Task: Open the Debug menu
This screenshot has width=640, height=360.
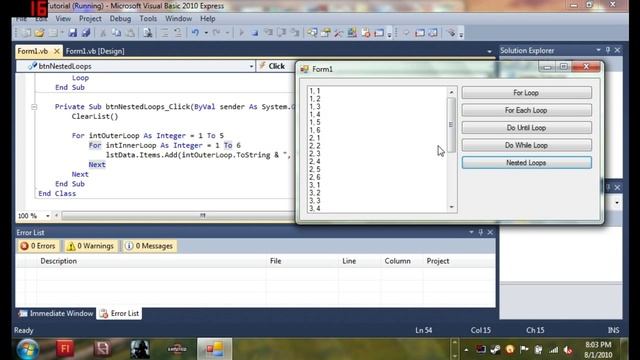Action: [120, 19]
